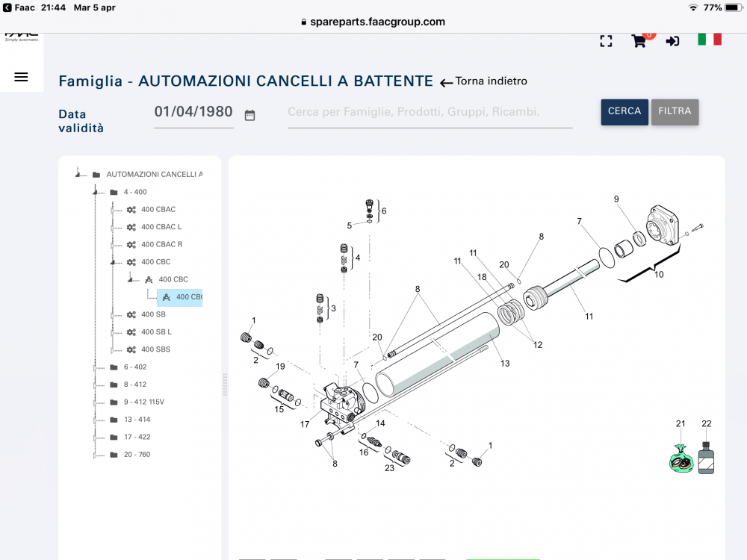Focus the Data validità date field
Image resolution: width=747 pixels, height=560 pixels.
click(x=193, y=113)
